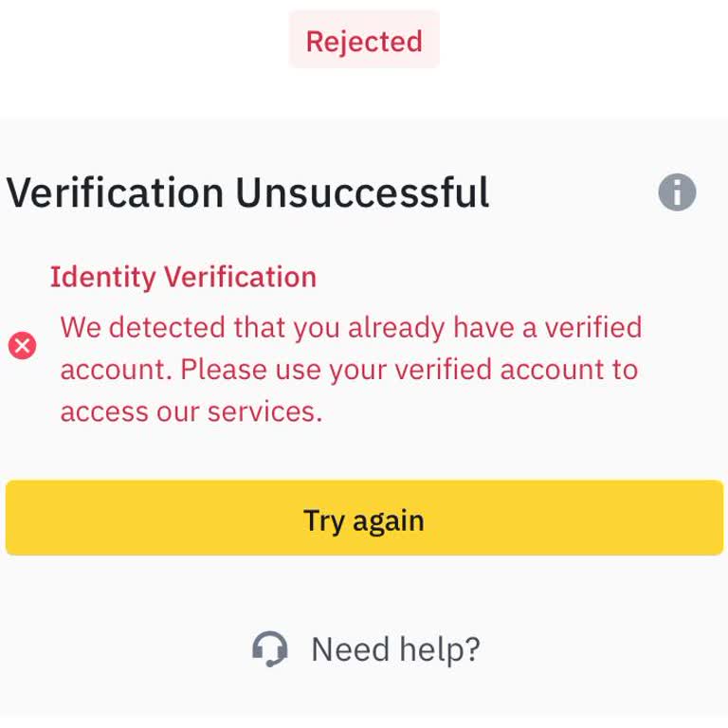Click the 'We detected that you already' line
This screenshot has height=728, width=728.
[x=351, y=327]
